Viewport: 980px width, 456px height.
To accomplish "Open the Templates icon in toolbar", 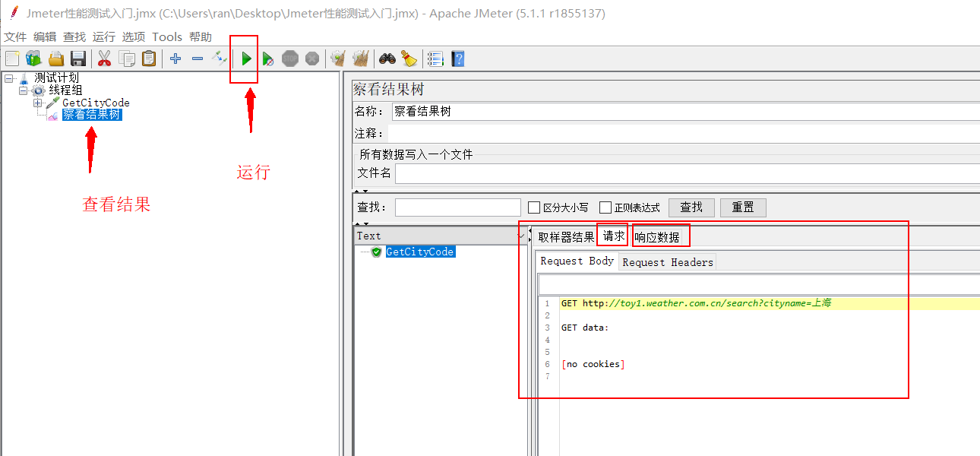I will 33,59.
